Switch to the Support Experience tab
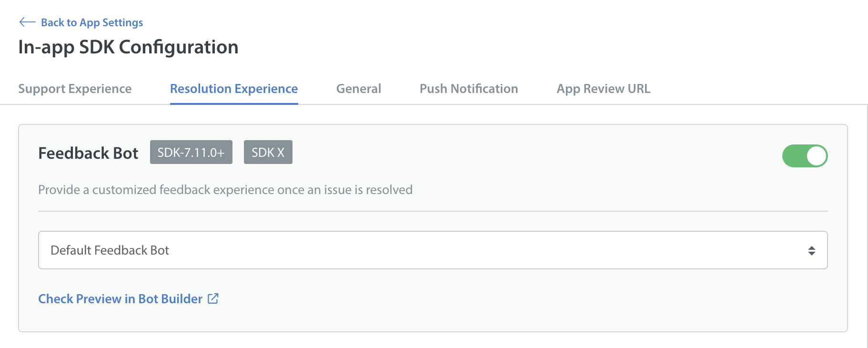The image size is (868, 348). point(75,89)
